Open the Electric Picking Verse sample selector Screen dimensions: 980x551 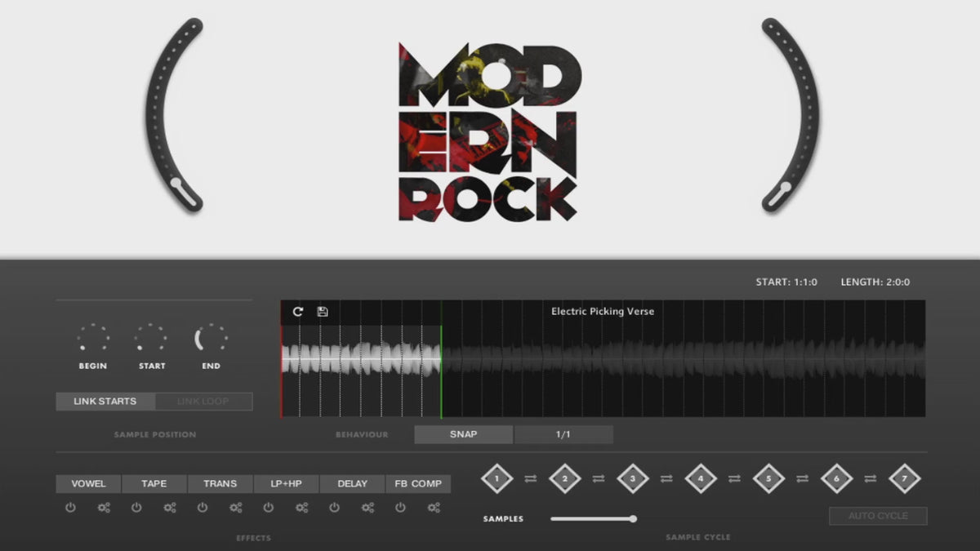point(602,311)
